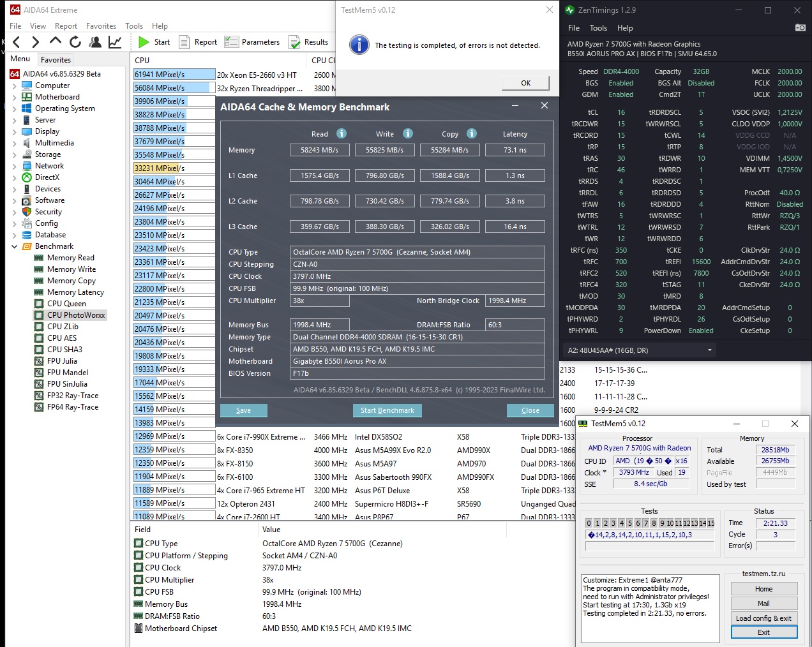812x647 pixels.
Task: Go back with the AIDA64 back arrow
Action: coord(16,42)
